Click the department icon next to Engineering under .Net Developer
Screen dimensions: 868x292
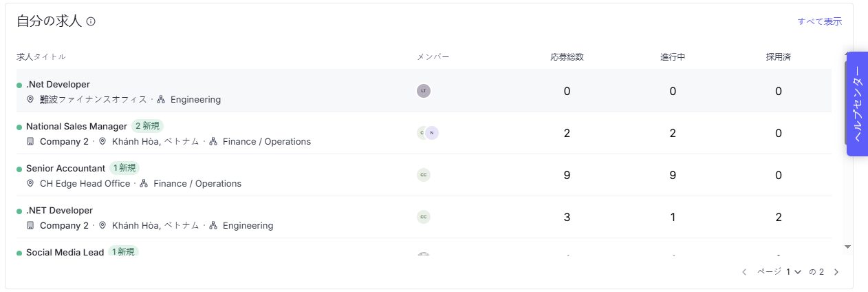coord(161,100)
